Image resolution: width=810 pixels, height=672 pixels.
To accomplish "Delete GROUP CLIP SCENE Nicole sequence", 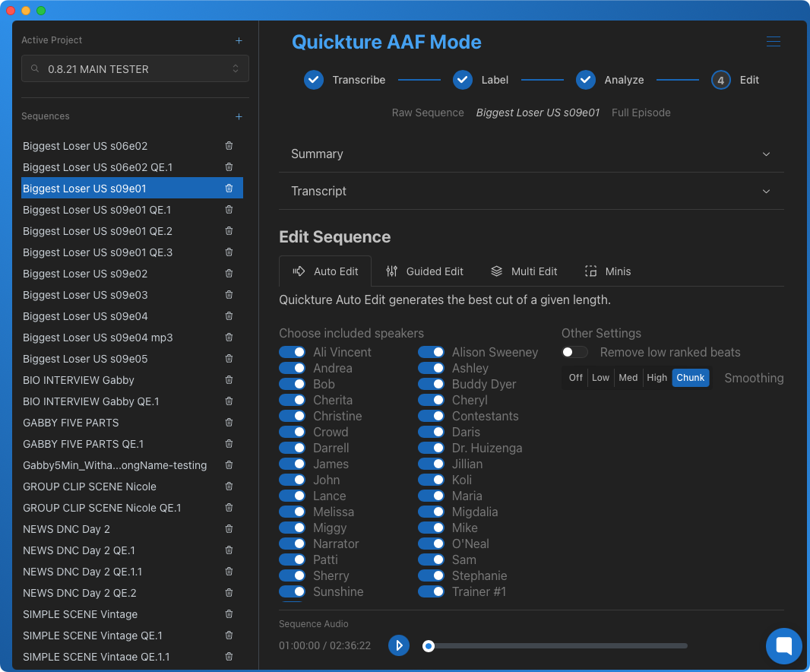I will (x=229, y=487).
